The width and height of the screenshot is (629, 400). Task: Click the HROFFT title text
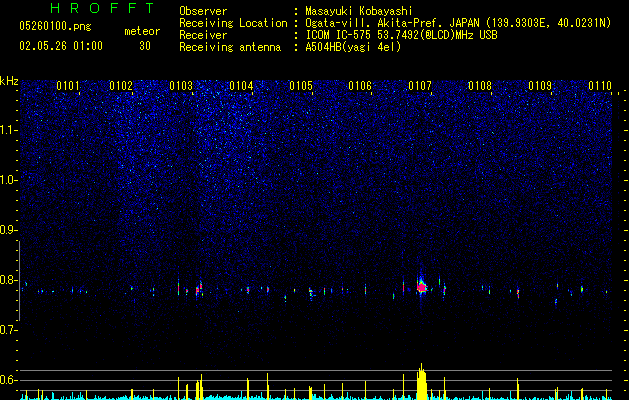click(x=103, y=8)
